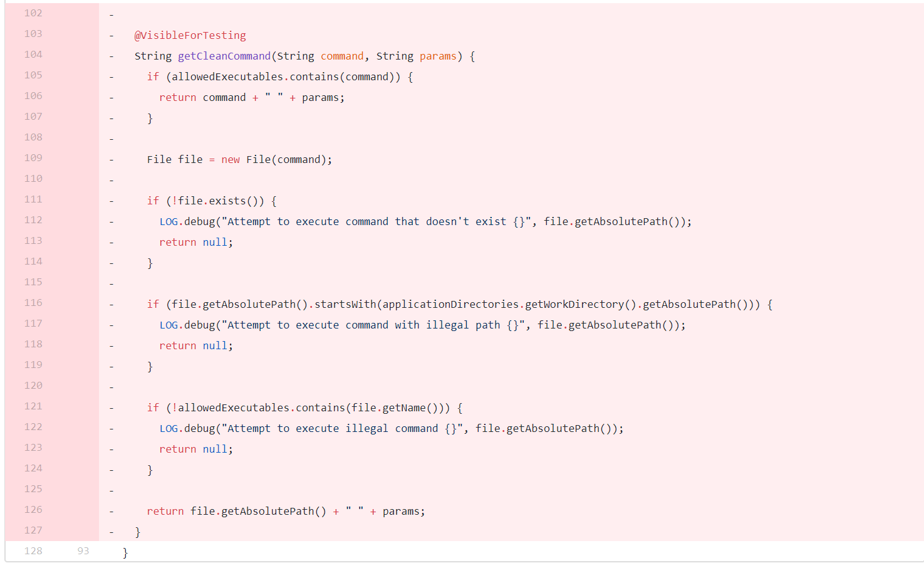The height and width of the screenshot is (563, 924).
Task: Click the orange 'params' parameter in method signature
Action: tap(438, 56)
